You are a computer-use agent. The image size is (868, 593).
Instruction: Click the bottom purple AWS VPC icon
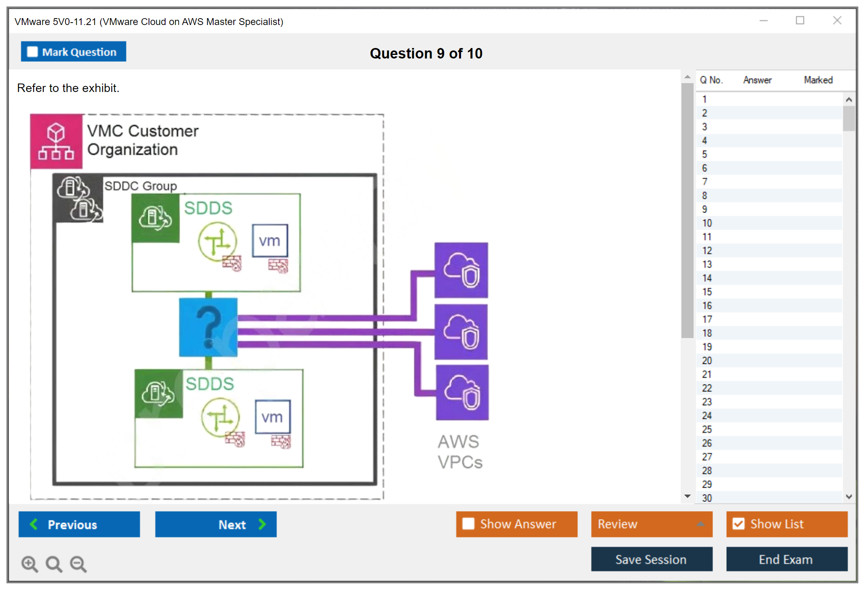coord(462,392)
